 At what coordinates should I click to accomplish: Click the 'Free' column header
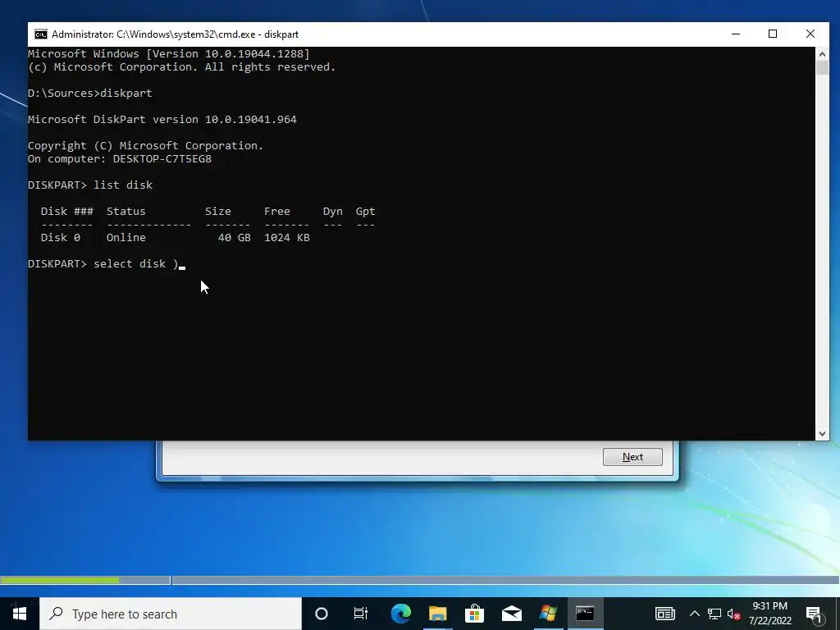(277, 211)
